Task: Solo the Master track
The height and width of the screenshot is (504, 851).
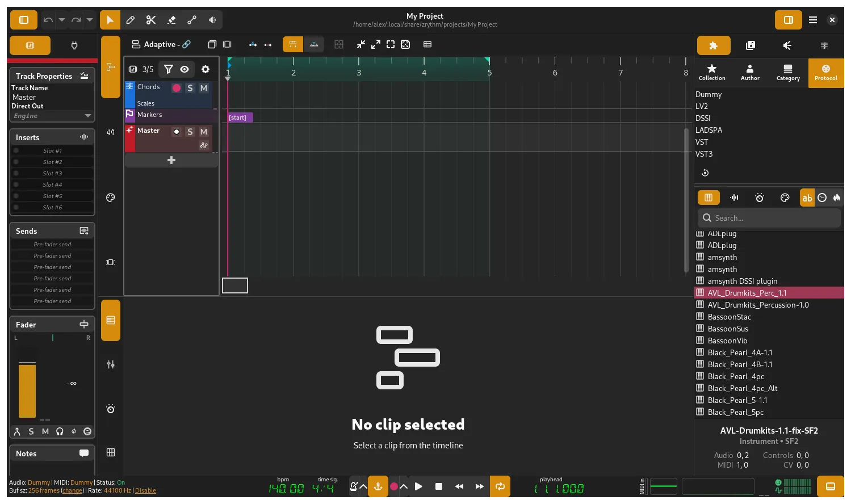Action: 190,132
